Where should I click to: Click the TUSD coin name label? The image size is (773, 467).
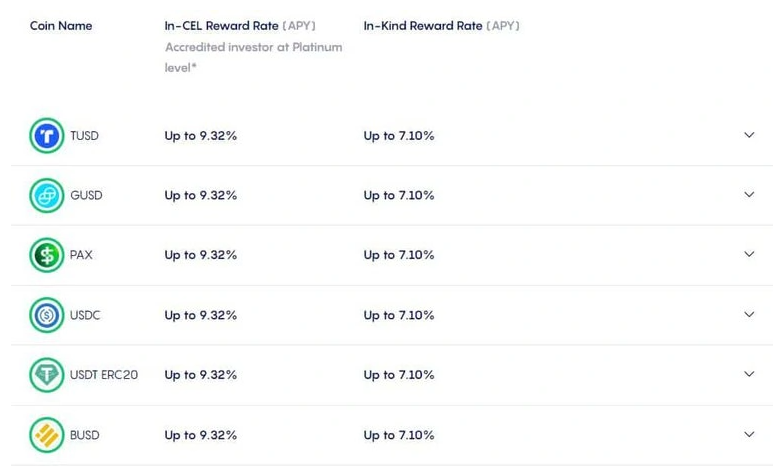[84, 136]
